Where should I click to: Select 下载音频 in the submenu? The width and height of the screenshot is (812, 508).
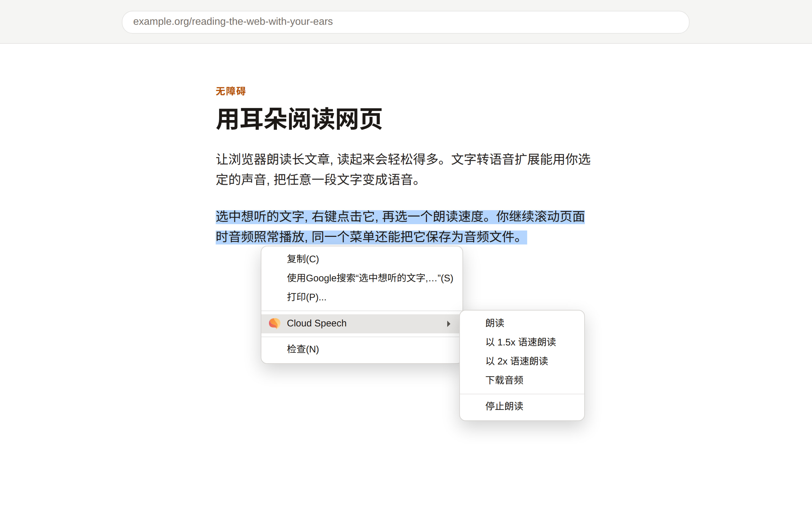[x=522, y=380]
